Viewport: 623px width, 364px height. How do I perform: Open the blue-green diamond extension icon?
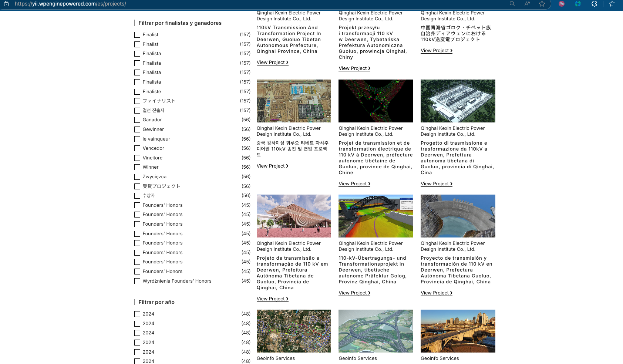pyautogui.click(x=578, y=4)
